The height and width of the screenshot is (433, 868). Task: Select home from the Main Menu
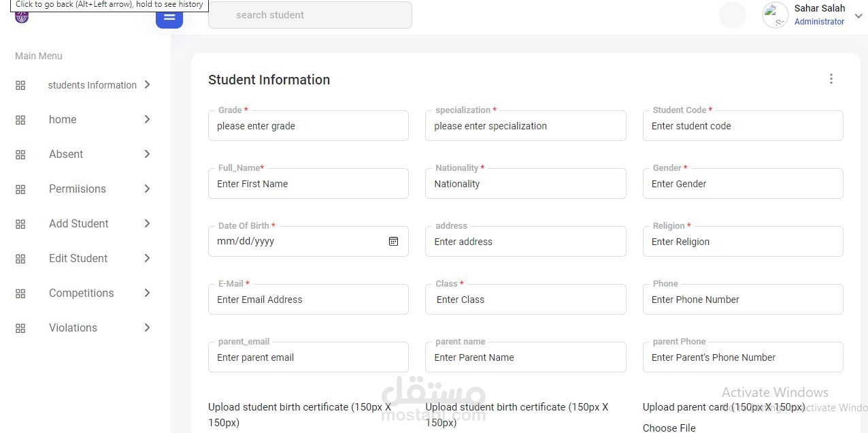click(63, 119)
